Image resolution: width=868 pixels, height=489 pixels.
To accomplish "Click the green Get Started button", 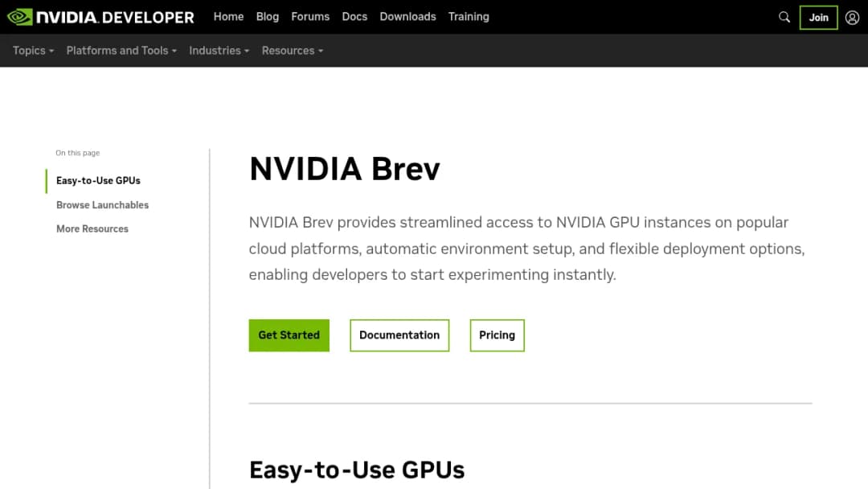I will tap(289, 335).
